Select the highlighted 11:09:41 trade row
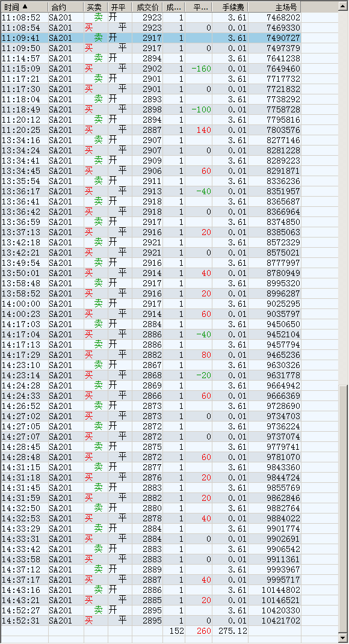The height and width of the screenshot is (644, 349). [151, 38]
